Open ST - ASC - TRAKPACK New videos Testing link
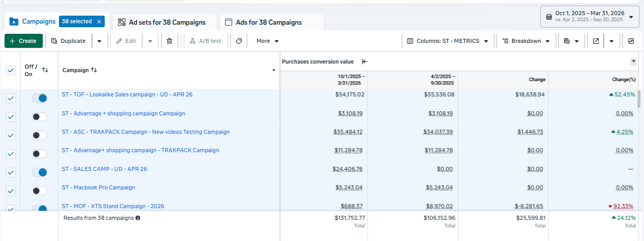The image size is (644, 241). click(x=146, y=132)
